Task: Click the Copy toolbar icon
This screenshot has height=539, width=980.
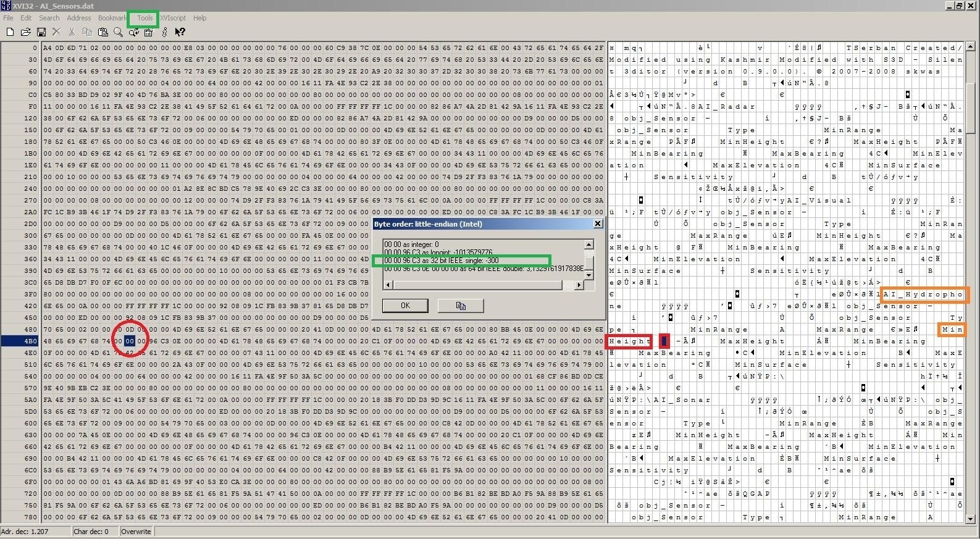Action: pos(87,32)
